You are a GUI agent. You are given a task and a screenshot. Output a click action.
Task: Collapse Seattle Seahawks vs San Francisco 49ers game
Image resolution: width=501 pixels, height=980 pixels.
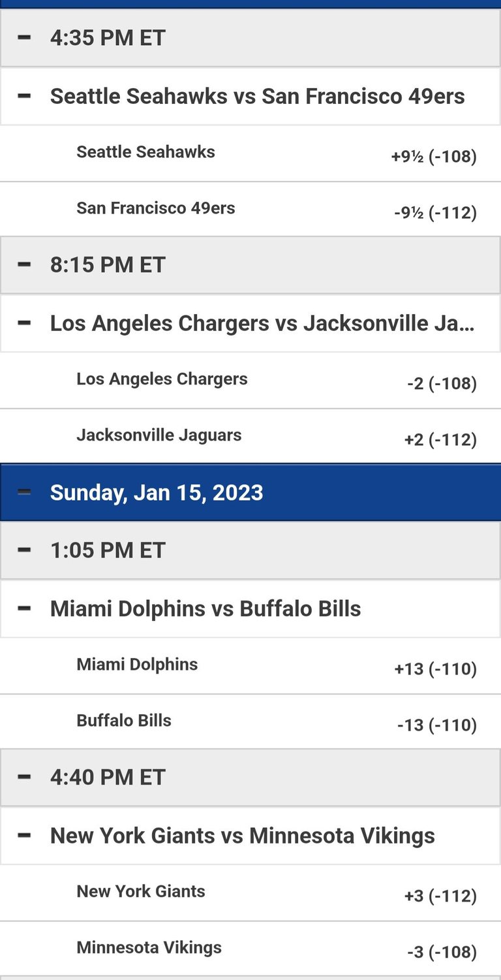pyautogui.click(x=24, y=96)
